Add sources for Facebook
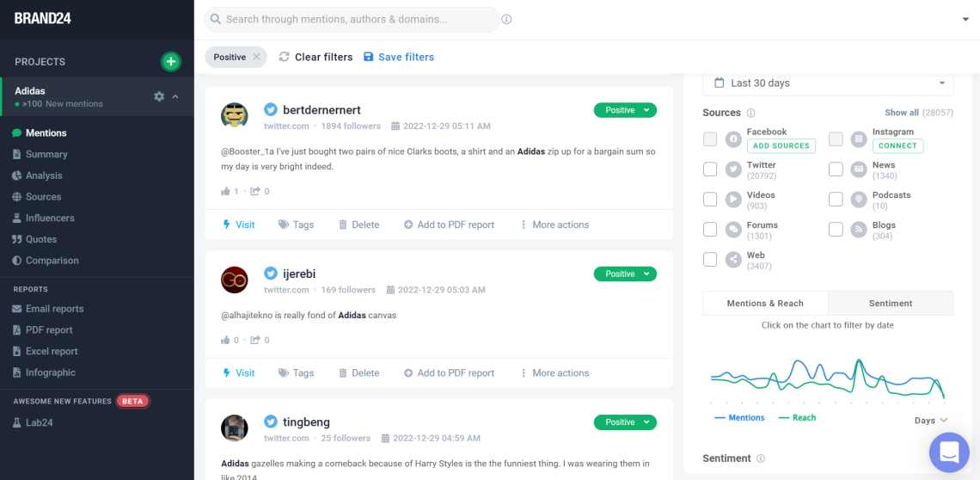Screen dimensions: 980x480 point(781,146)
